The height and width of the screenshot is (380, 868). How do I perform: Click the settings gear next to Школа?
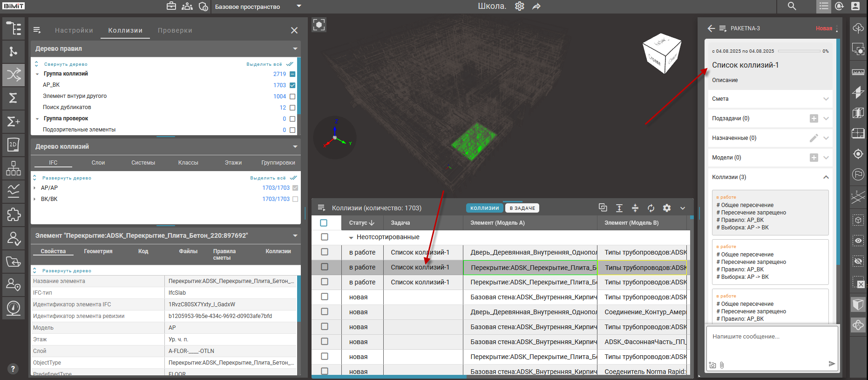520,7
